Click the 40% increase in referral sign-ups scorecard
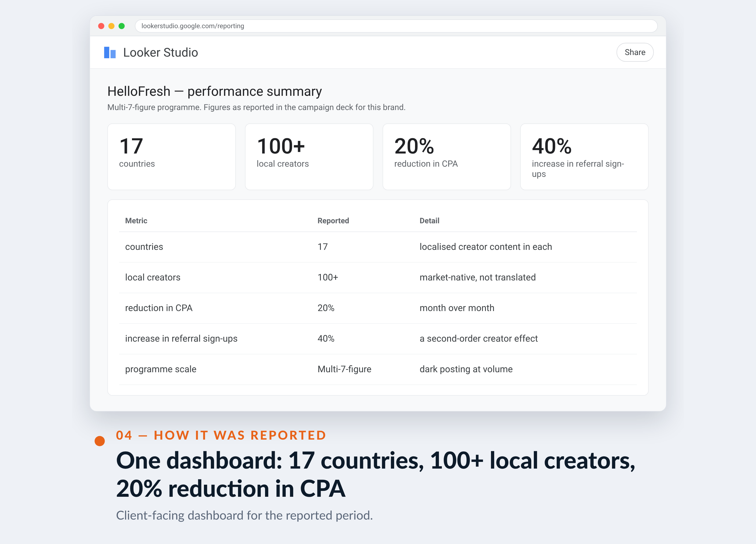 tap(584, 157)
